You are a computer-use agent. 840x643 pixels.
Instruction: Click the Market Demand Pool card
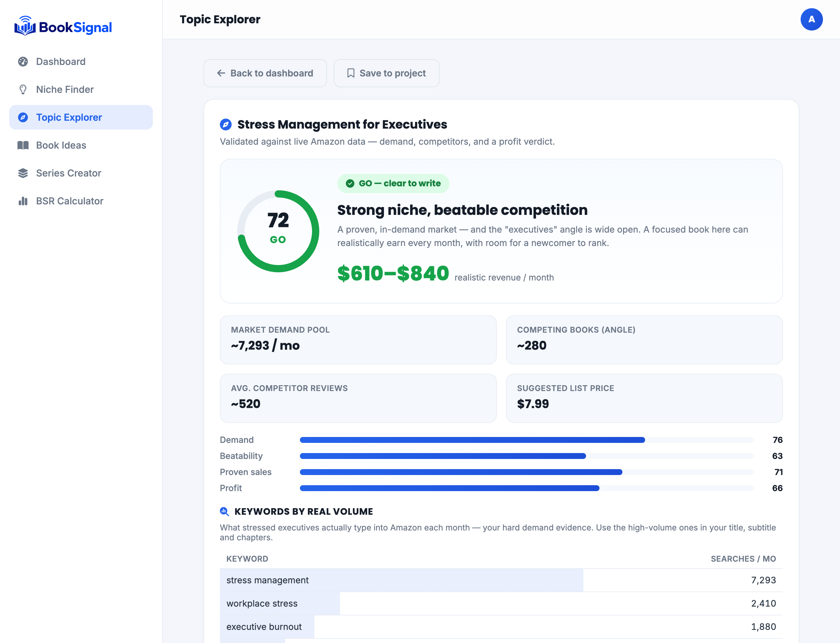[358, 340]
